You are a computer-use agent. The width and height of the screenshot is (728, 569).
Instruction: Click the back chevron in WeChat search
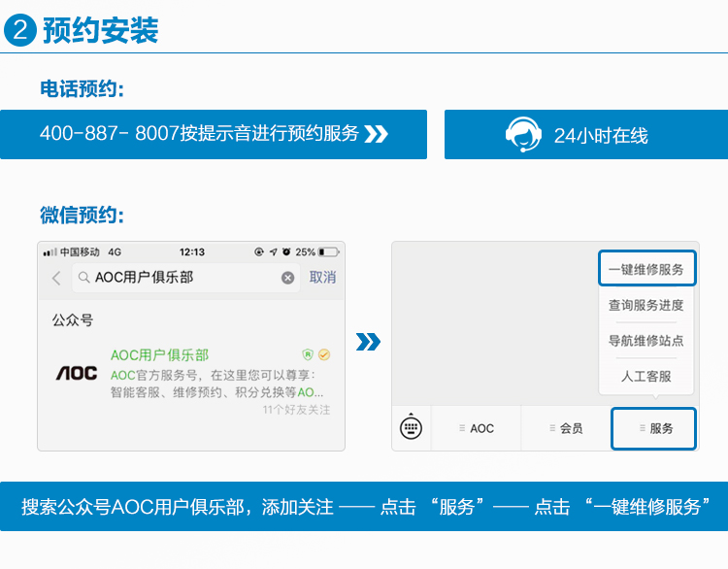56,278
